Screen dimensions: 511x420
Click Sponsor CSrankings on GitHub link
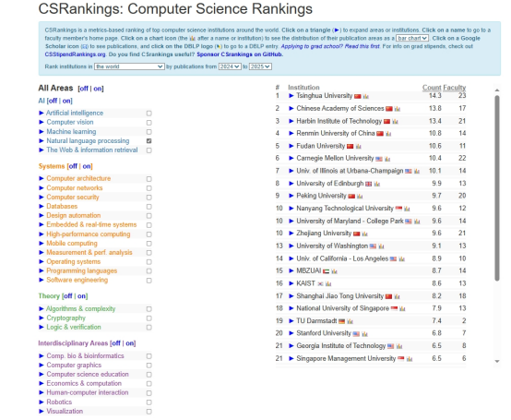(x=240, y=54)
